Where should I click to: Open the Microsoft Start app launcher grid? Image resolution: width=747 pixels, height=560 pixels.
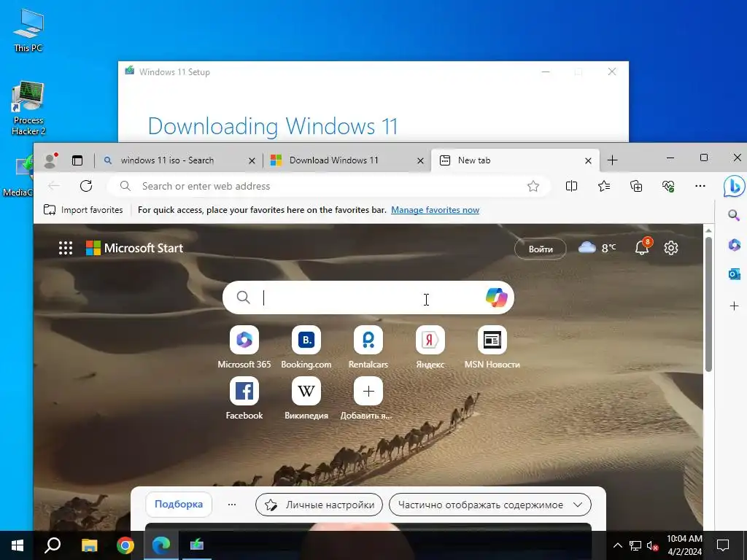pos(66,248)
